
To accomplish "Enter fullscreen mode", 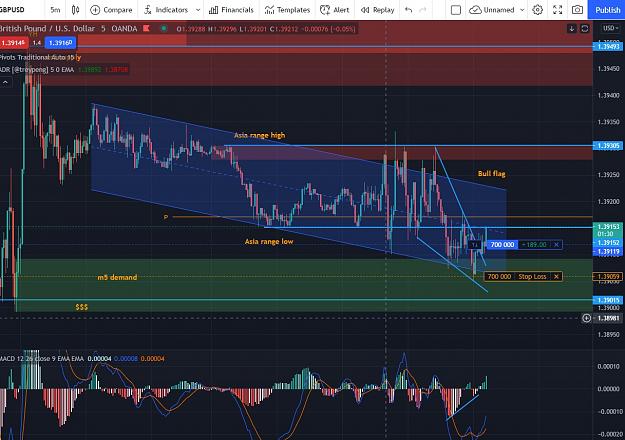I will coord(558,10).
